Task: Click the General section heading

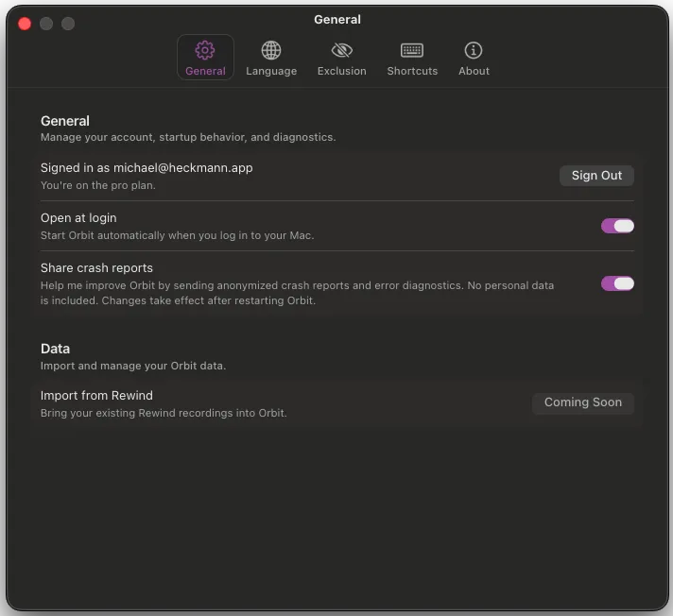Action: coord(65,121)
